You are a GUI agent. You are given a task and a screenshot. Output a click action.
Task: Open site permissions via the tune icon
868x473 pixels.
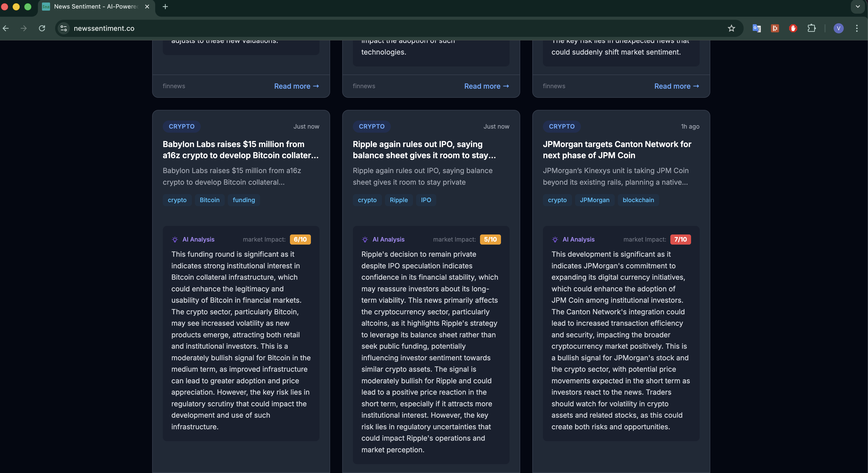(x=63, y=28)
